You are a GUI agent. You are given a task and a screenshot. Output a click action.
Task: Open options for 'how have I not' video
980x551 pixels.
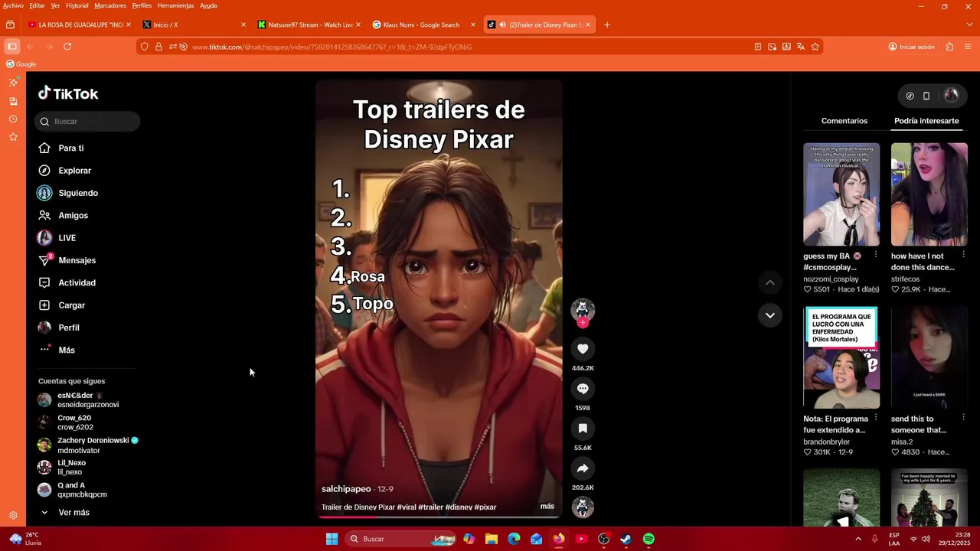(x=963, y=255)
